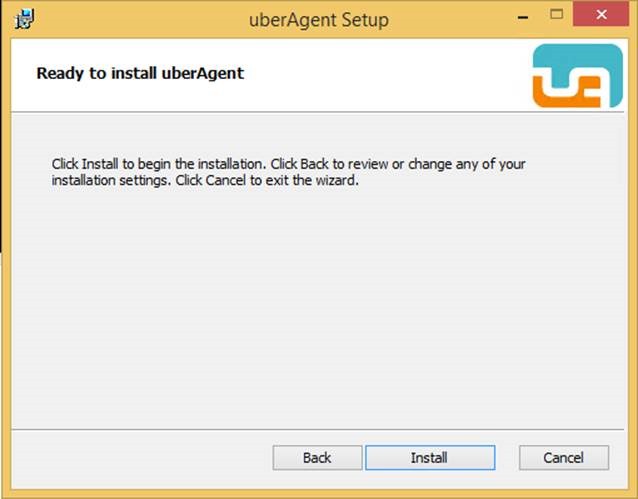Maximize the uberAgent Setup window
The height and width of the screenshot is (499, 638).
pyautogui.click(x=557, y=15)
